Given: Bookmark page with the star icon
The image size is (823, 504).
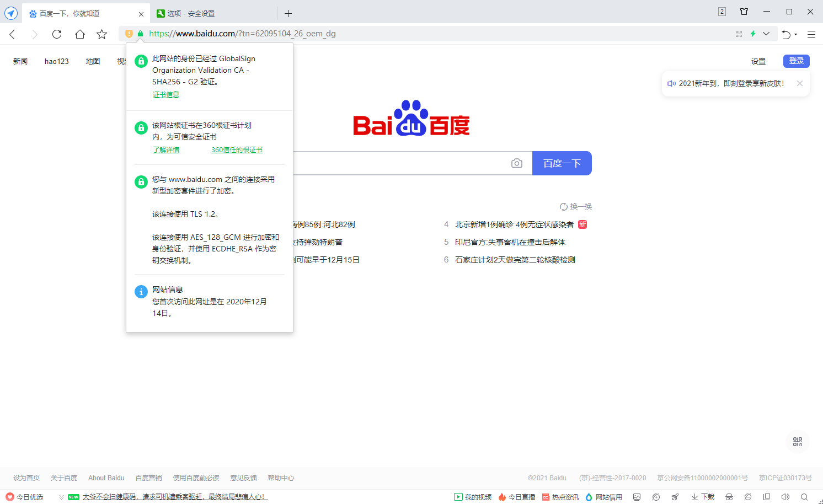Looking at the screenshot, I should 102,34.
